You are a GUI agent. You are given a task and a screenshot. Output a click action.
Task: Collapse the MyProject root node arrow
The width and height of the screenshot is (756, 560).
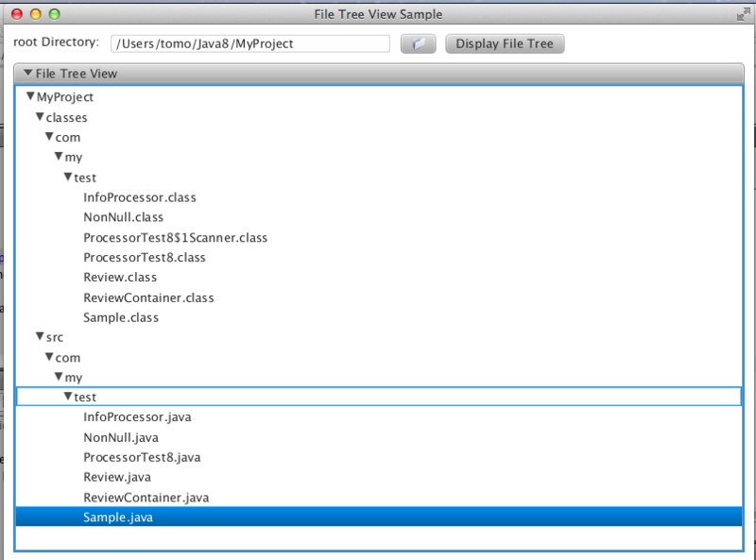pyautogui.click(x=30, y=96)
